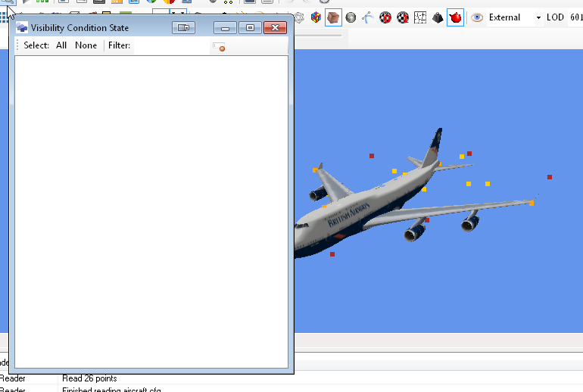Image resolution: width=583 pixels, height=392 pixels.
Task: Open the External view dropdown
Action: coord(515,17)
